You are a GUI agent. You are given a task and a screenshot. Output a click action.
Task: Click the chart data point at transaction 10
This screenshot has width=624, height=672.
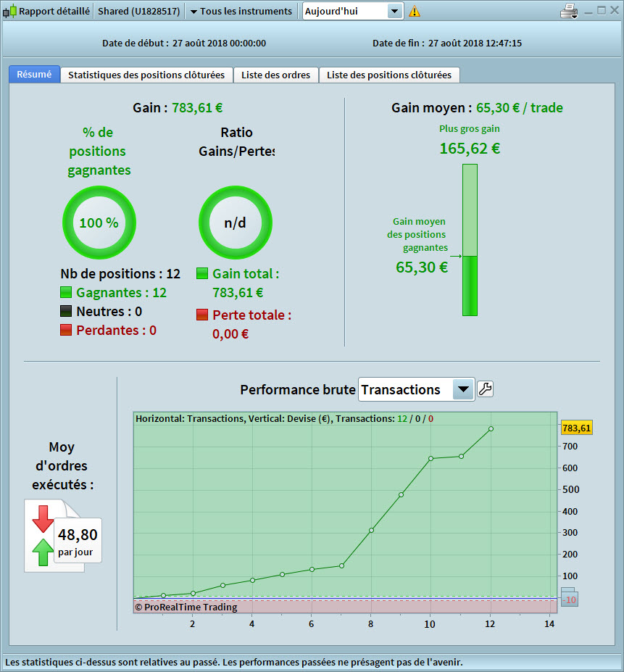tap(430, 459)
